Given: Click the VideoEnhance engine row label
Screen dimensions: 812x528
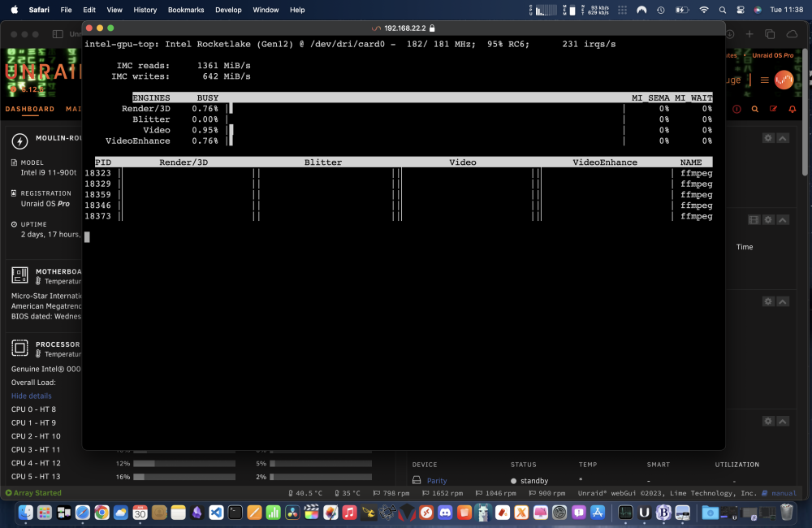Looking at the screenshot, I should pos(138,141).
